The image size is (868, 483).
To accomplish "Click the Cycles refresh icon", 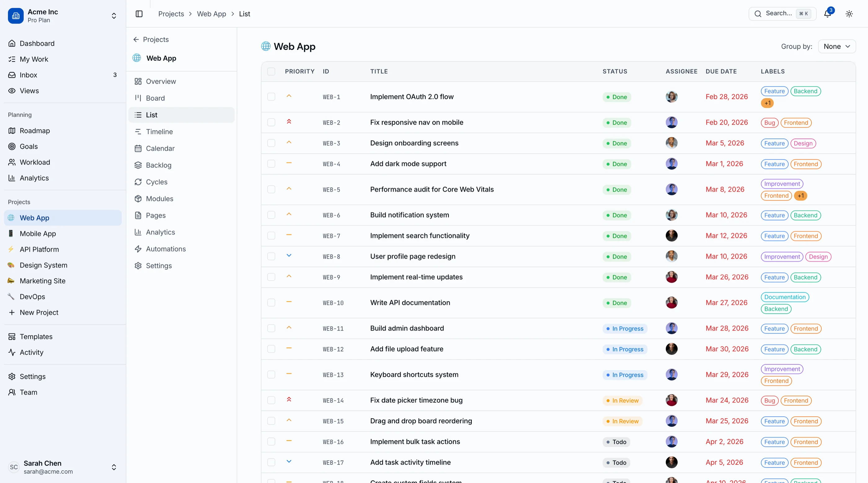I will point(138,182).
